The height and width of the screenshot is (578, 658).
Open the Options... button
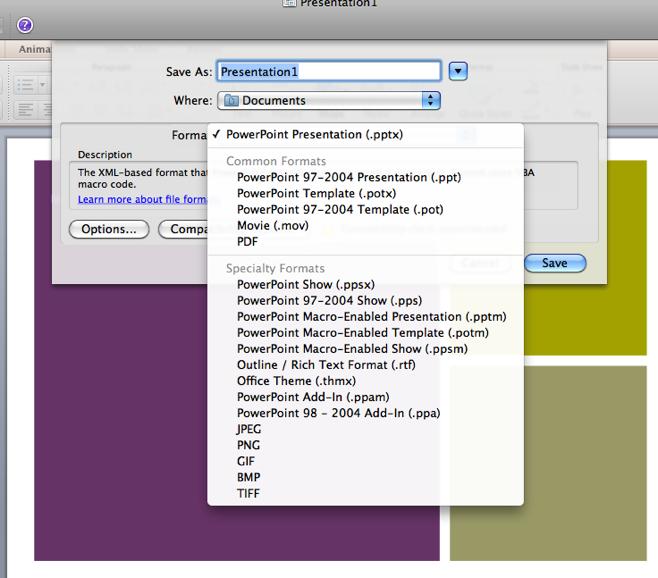109,229
